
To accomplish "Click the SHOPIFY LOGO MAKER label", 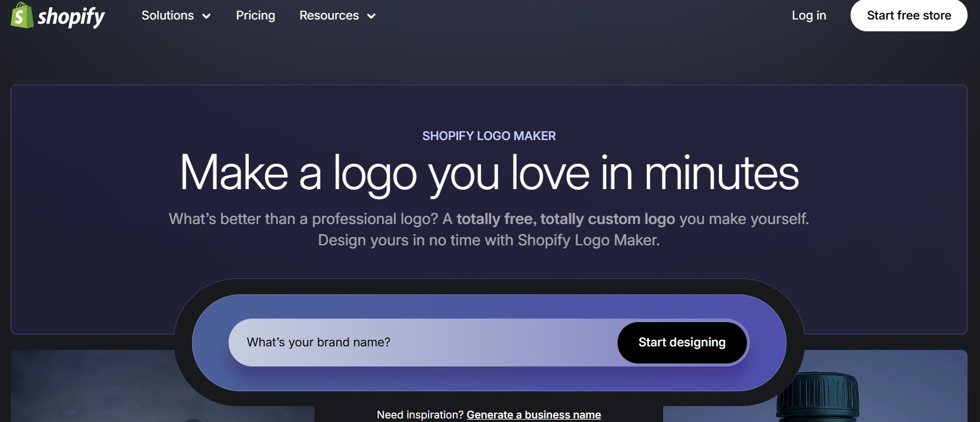I will [x=489, y=136].
